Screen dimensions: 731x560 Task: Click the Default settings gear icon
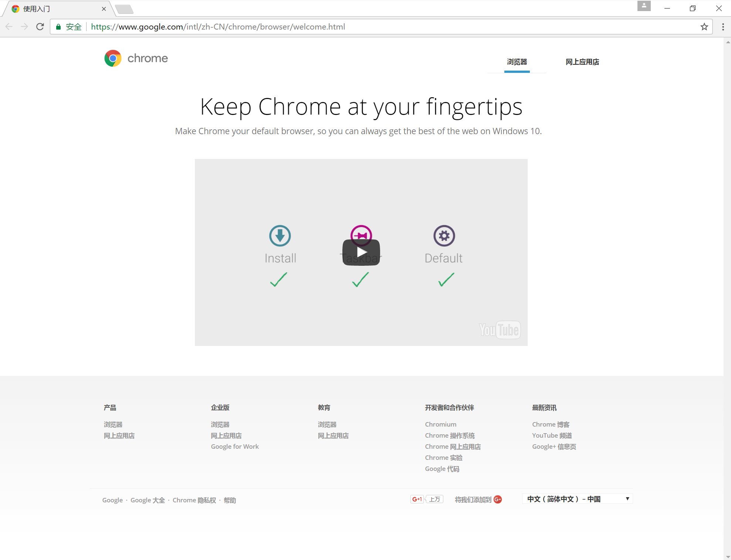443,235
